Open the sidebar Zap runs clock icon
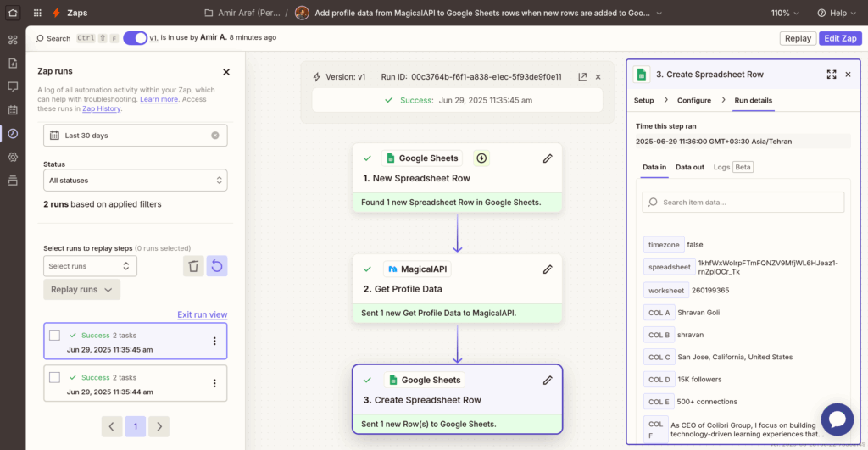This screenshot has height=450, width=868. pos(13,133)
